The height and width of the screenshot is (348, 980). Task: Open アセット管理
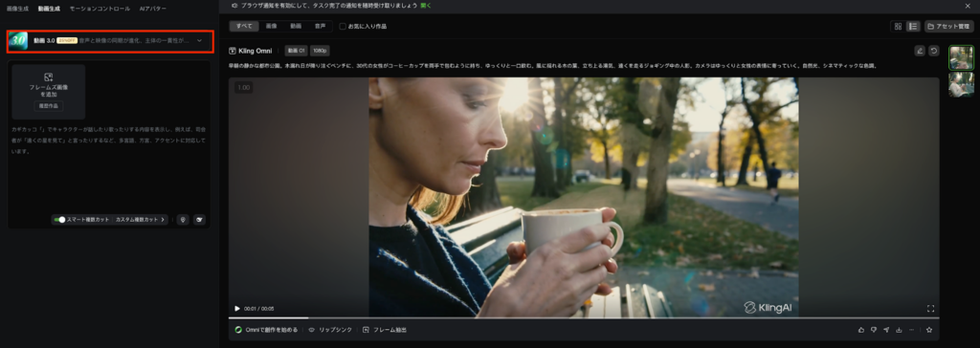click(948, 26)
